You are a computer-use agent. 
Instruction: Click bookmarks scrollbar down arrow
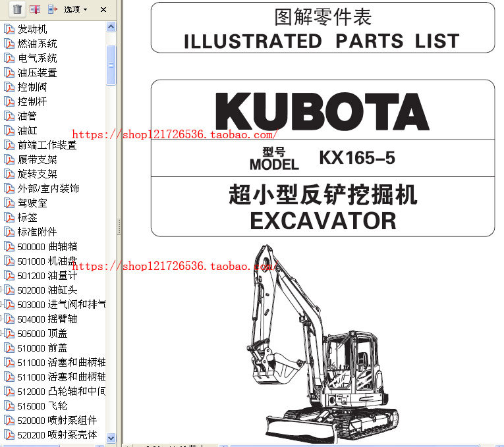point(111,437)
